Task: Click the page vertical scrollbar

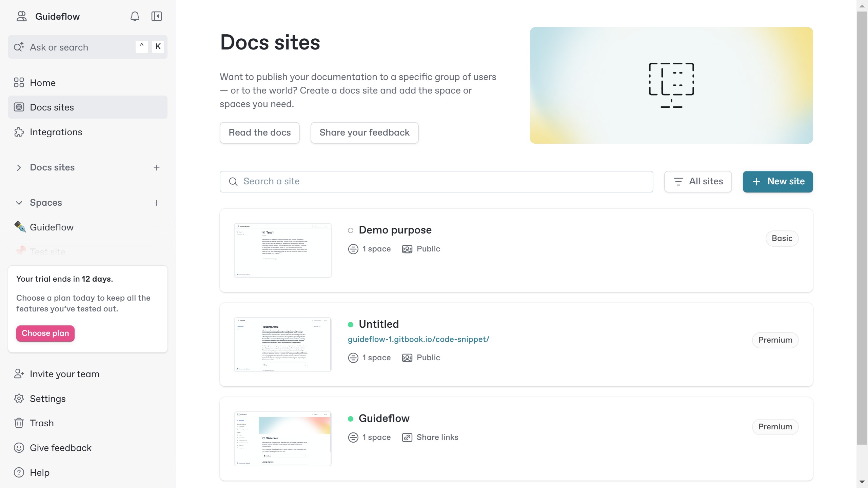Action: click(862, 228)
